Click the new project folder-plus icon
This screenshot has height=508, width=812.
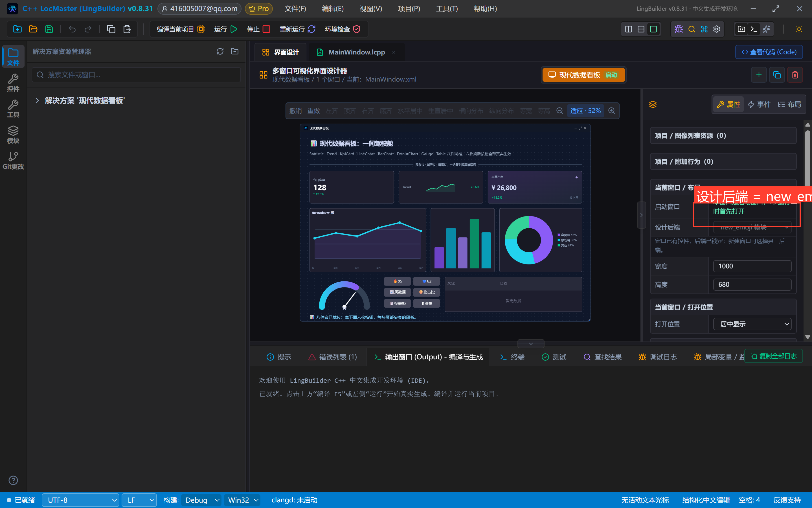tap(17, 29)
